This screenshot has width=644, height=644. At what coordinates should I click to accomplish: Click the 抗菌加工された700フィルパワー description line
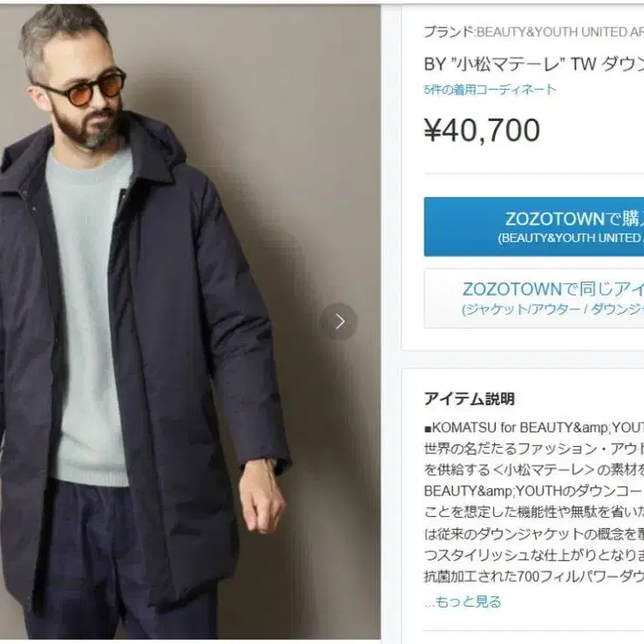pyautogui.click(x=534, y=577)
